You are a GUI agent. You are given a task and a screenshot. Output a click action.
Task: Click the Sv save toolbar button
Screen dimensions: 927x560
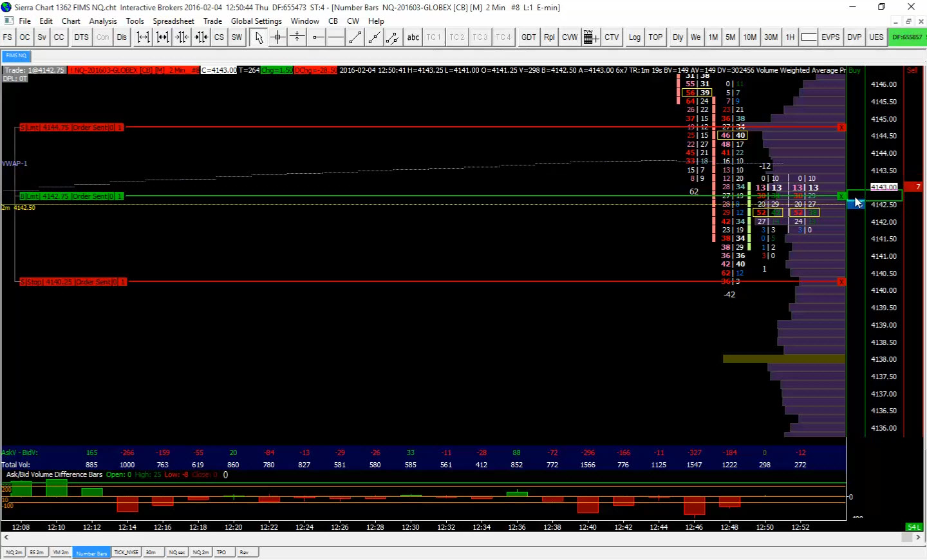(42, 37)
